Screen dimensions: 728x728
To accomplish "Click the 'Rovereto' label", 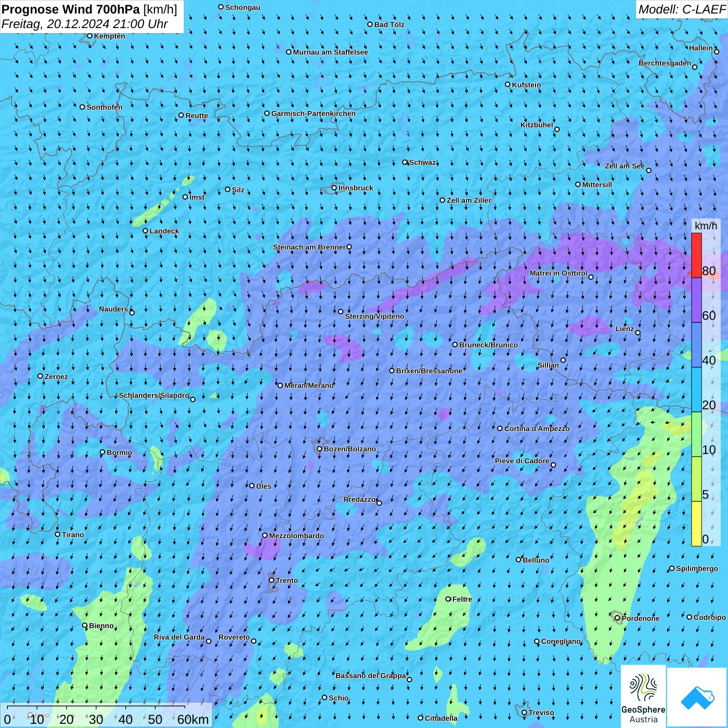I will (234, 637).
